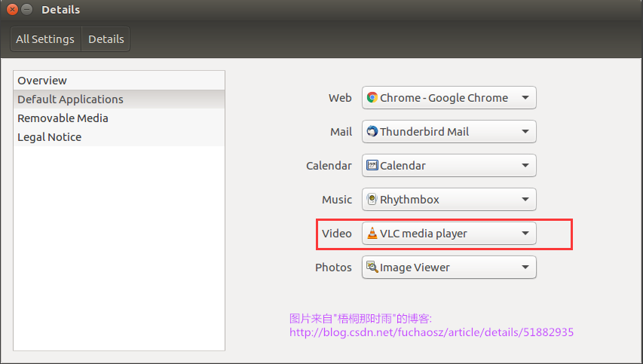Screen dimensions: 643x364
Task: Close the Details window
Action: pos(13,10)
